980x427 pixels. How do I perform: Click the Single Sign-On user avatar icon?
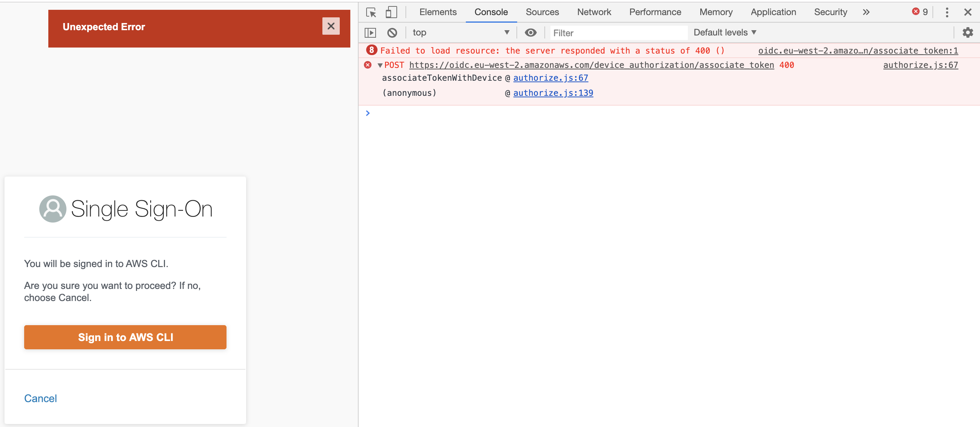click(x=52, y=209)
